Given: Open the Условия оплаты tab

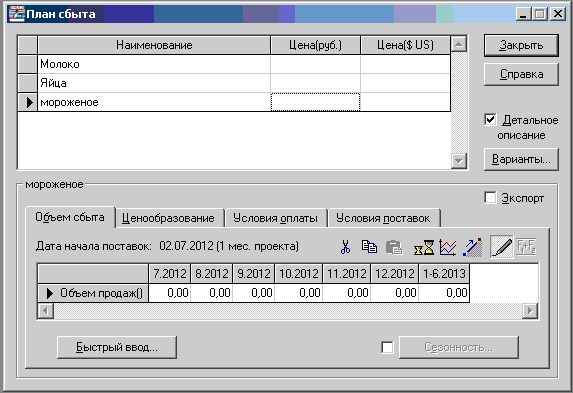Looking at the screenshot, I should (275, 218).
